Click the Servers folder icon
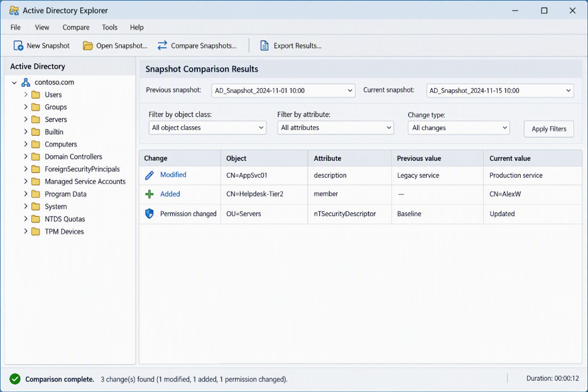The width and height of the screenshot is (588, 392). 36,119
